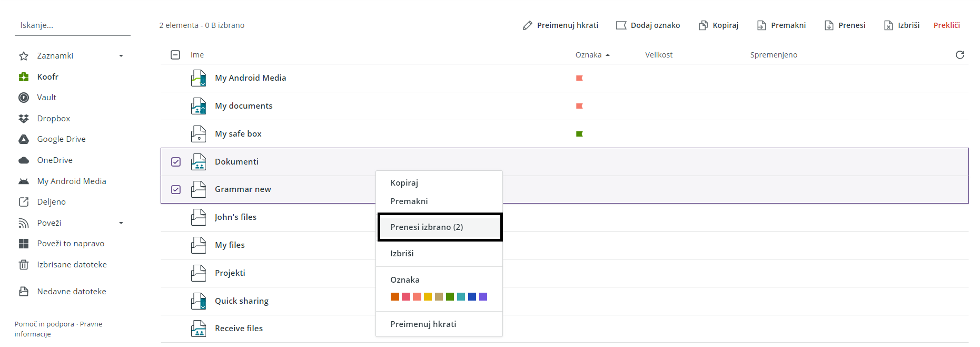The width and height of the screenshot is (980, 347).
Task: Click Prenesi in the top toolbar
Action: coord(845,25)
